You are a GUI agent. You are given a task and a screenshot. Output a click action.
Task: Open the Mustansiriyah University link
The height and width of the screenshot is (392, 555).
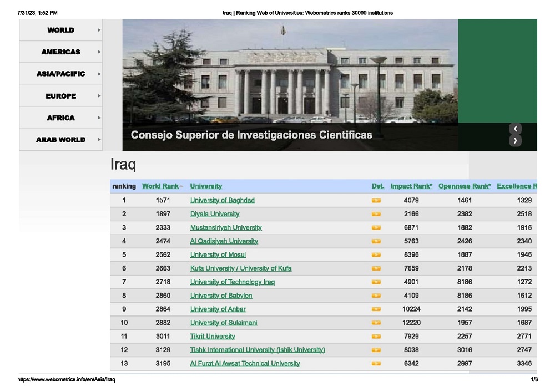[x=225, y=228]
